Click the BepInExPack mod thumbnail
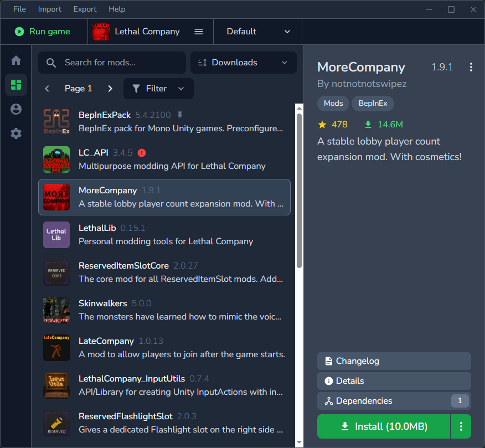 (x=56, y=122)
